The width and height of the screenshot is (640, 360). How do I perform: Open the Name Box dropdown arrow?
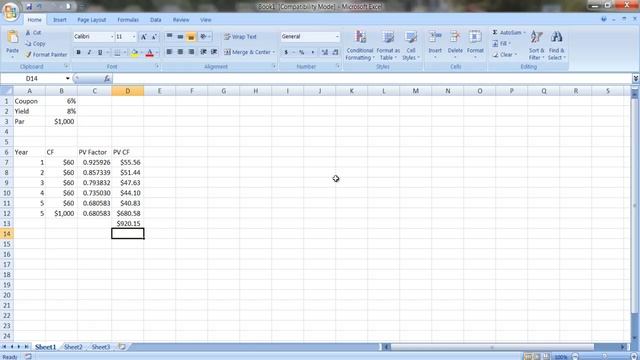(67, 78)
